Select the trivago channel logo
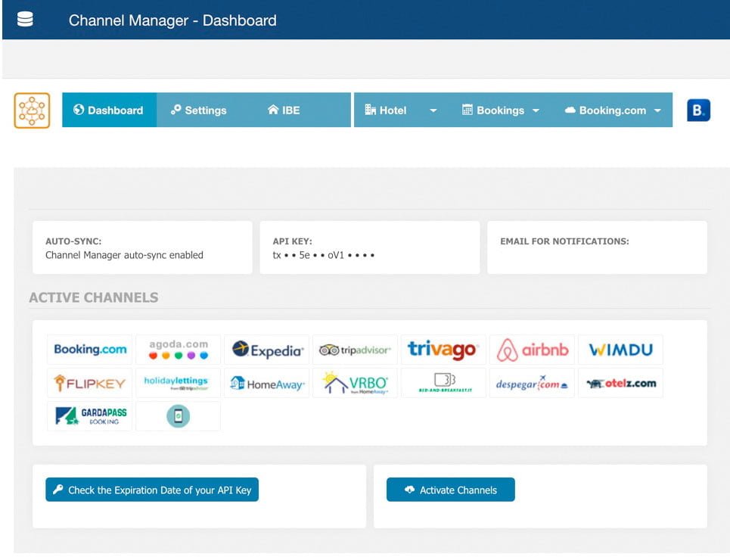730x560 pixels. [x=444, y=350]
